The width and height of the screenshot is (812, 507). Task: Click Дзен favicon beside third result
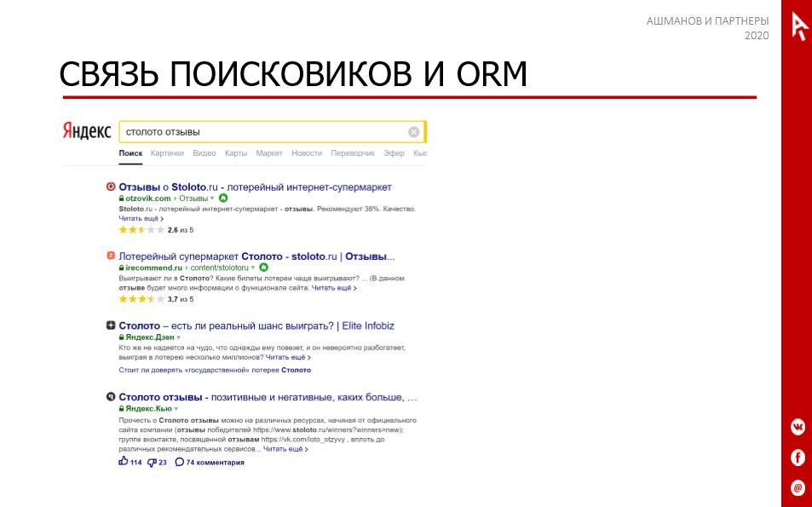click(110, 326)
